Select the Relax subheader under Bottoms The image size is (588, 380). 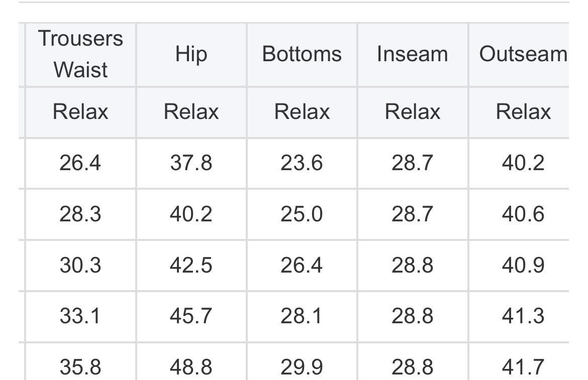[x=302, y=111]
